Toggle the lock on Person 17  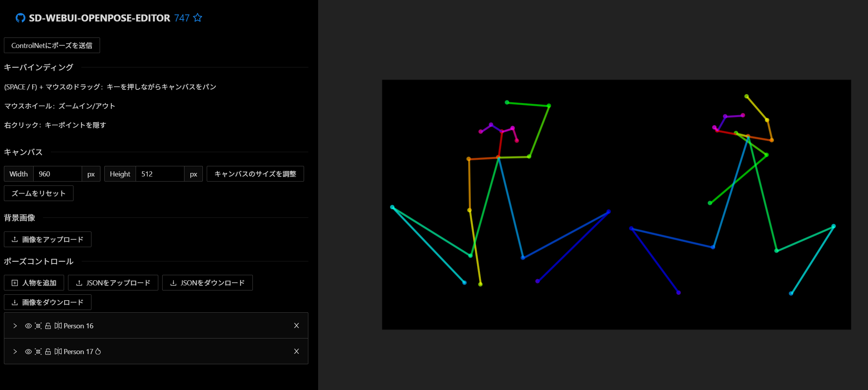pyautogui.click(x=48, y=352)
